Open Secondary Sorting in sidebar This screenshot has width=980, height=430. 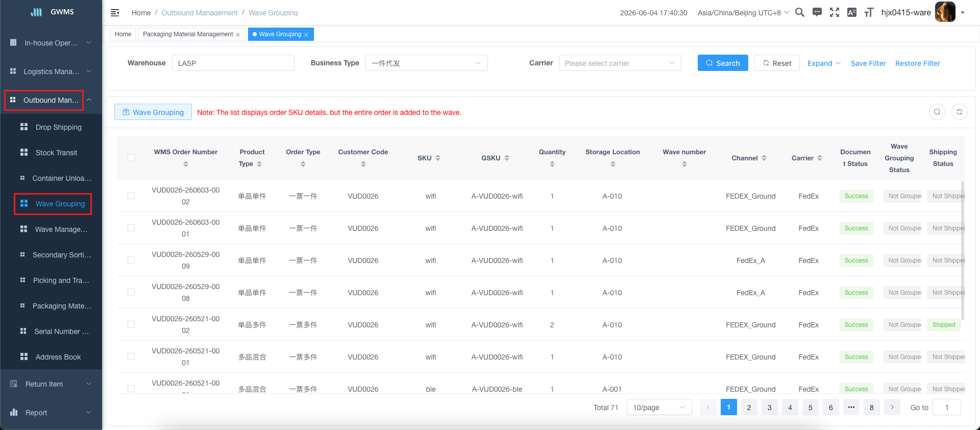click(51, 255)
